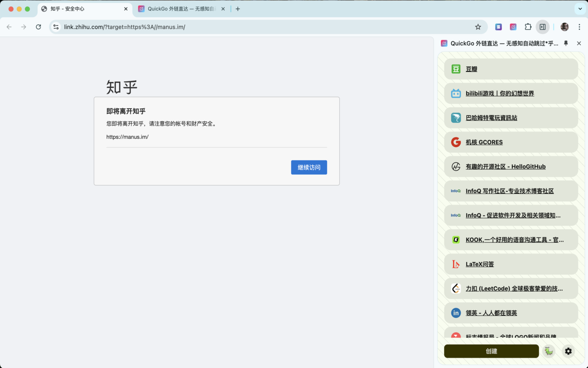Click the KOOK app icon
This screenshot has height=368, width=588.
456,239
